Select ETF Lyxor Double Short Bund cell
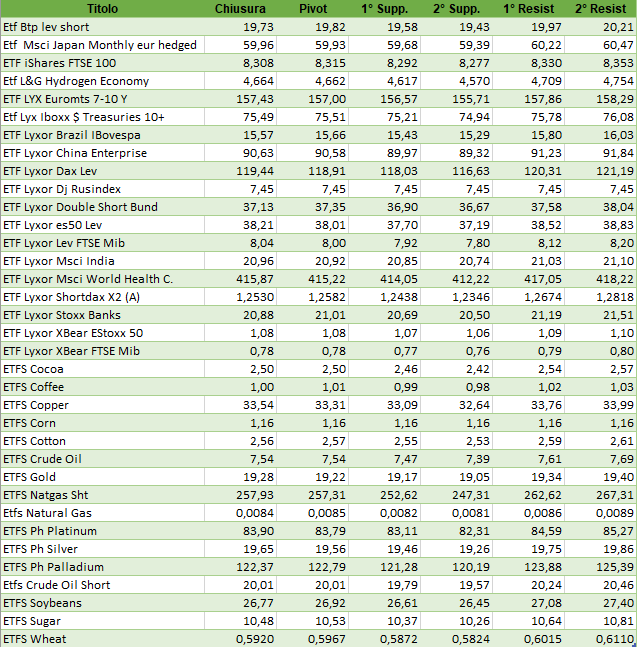Screen dimensions: 637x647 [x=102, y=207]
